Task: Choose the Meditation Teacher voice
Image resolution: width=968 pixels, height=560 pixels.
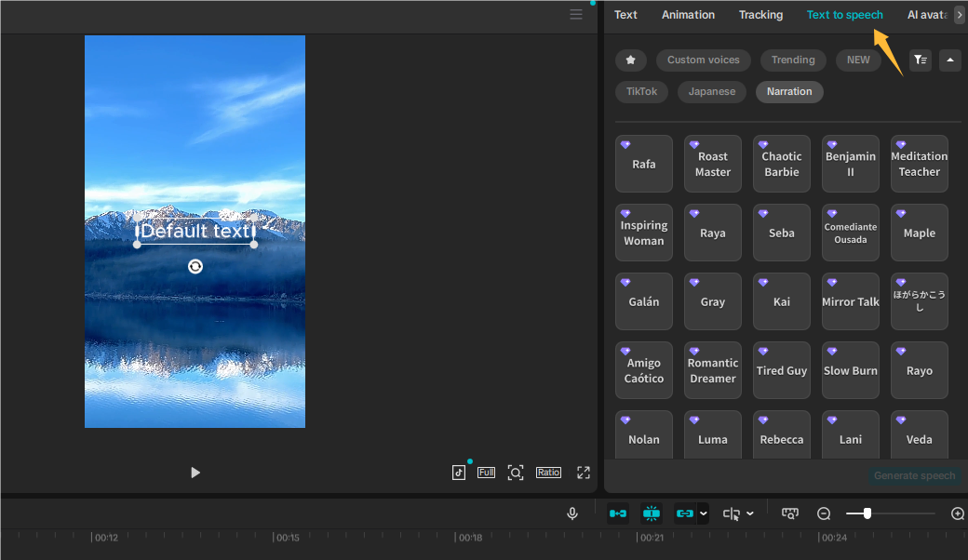Action: pyautogui.click(x=920, y=164)
